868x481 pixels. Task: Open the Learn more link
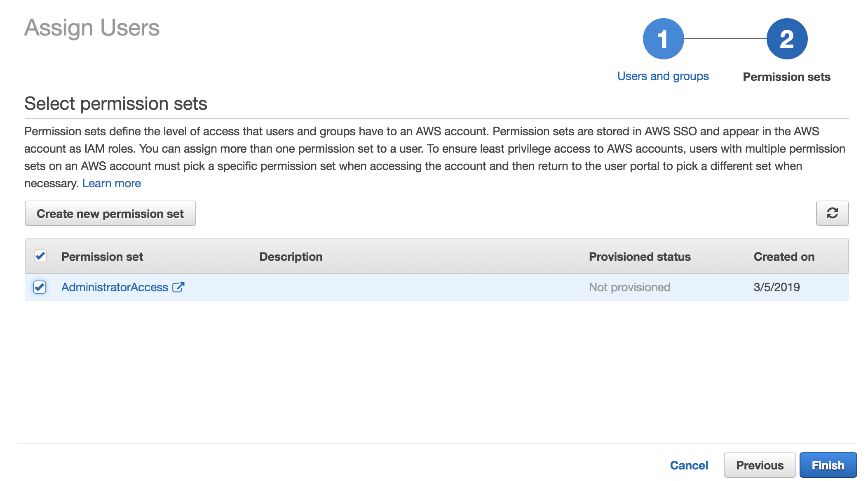click(111, 183)
